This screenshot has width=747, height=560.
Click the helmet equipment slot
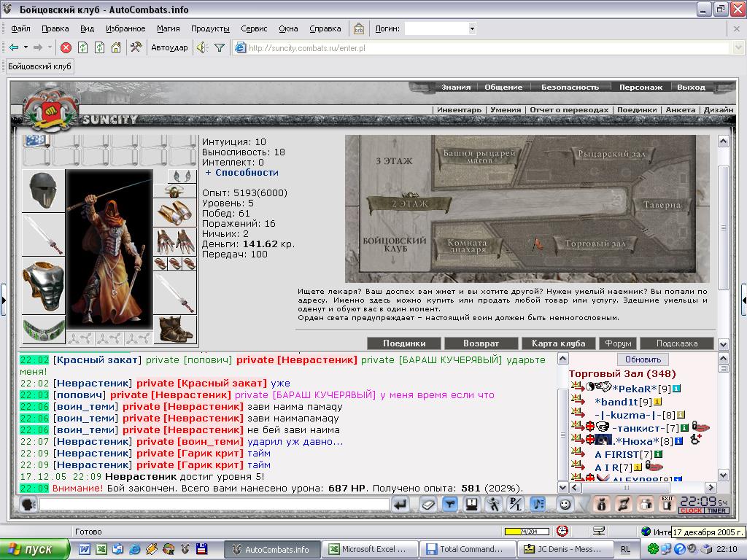click(43, 190)
